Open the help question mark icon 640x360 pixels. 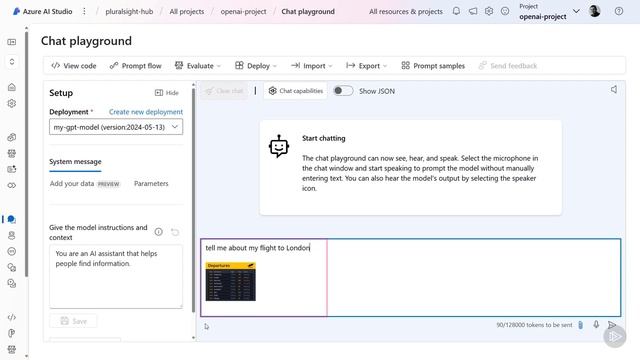(x=619, y=11)
